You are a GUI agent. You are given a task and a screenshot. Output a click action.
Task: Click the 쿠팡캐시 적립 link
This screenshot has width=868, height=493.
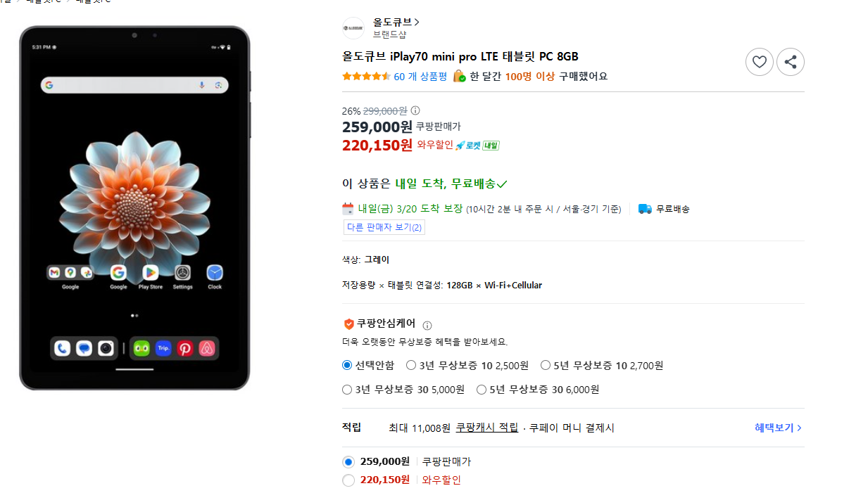pos(486,428)
